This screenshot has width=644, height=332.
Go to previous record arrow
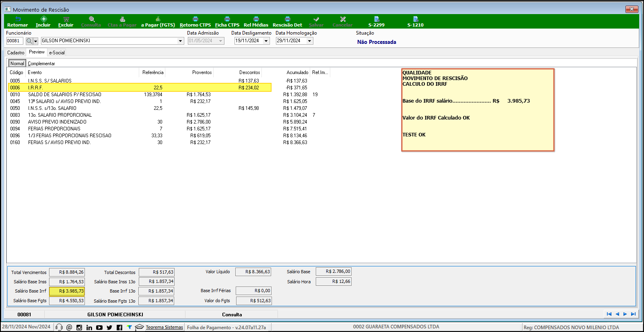tap(617, 314)
